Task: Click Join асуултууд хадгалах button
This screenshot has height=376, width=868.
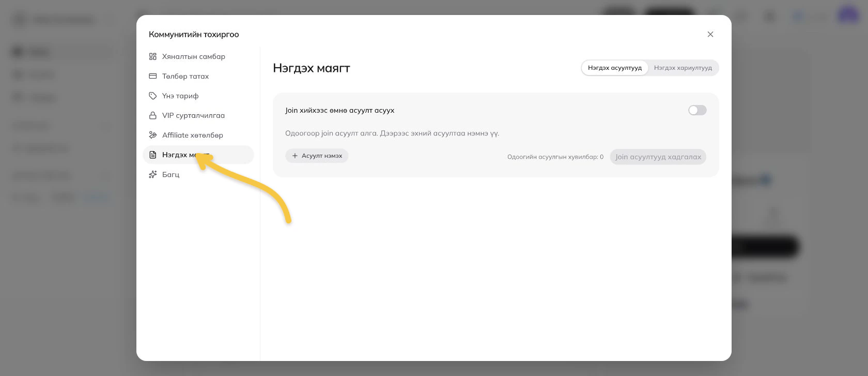Action: coord(658,157)
